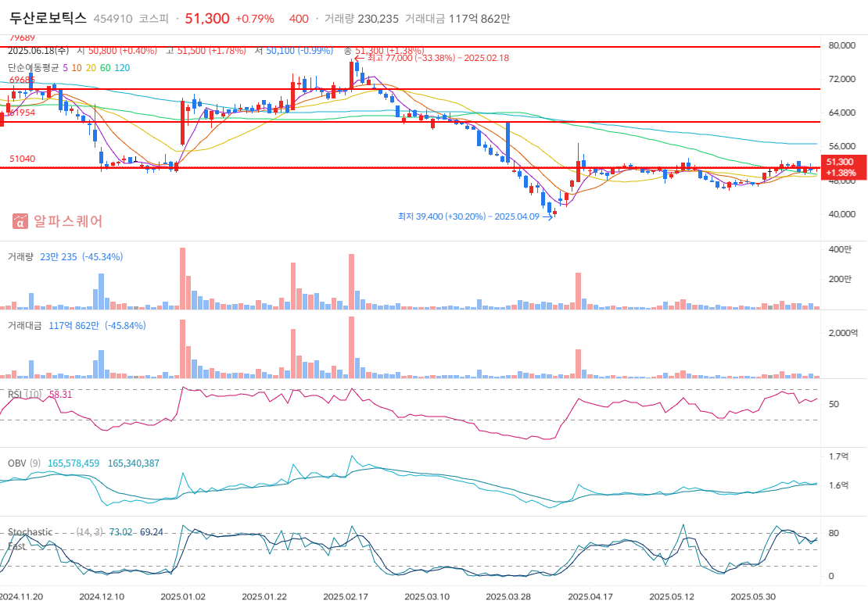Image resolution: width=868 pixels, height=608 pixels.
Task: Click the Stochastic axis label 80
Action: [x=834, y=533]
